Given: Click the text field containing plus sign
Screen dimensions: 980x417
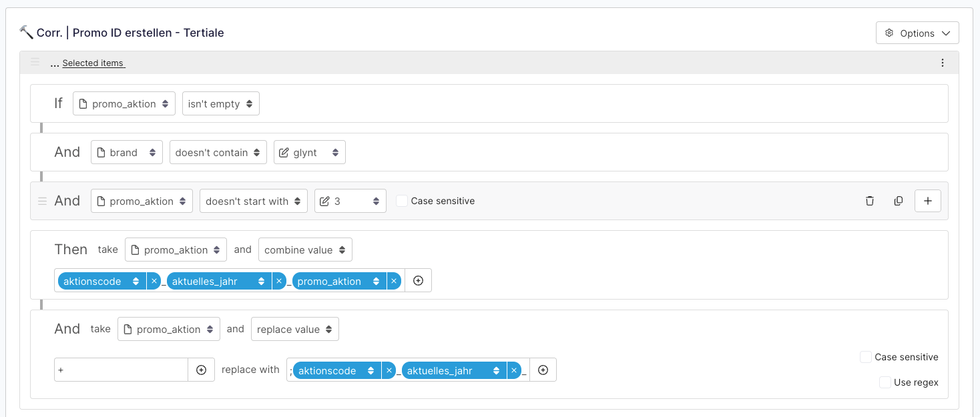Looking at the screenshot, I should point(121,370).
